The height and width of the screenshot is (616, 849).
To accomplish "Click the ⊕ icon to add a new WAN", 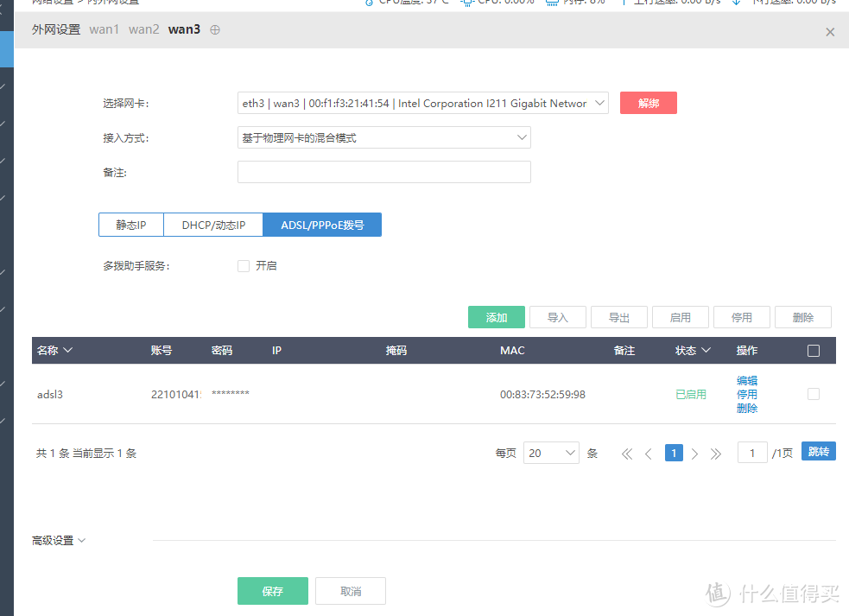I will click(213, 29).
